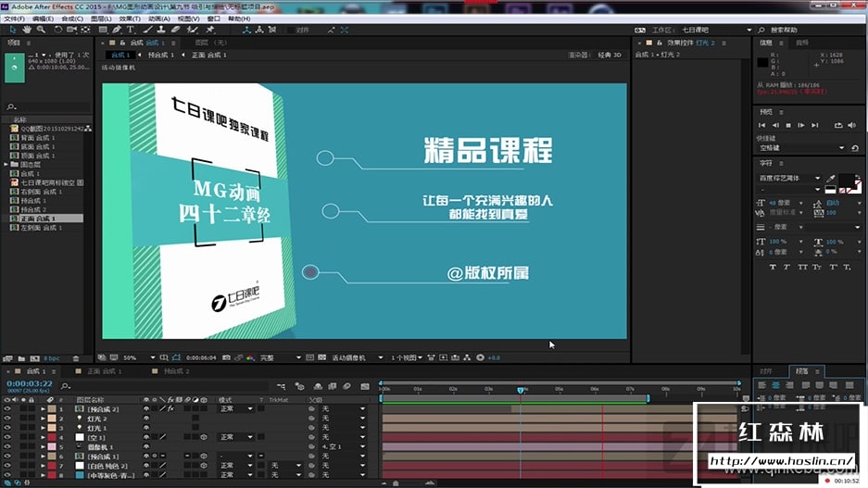Click Reset preview settings icon
Screen dimensions: 868x488
click(855, 148)
